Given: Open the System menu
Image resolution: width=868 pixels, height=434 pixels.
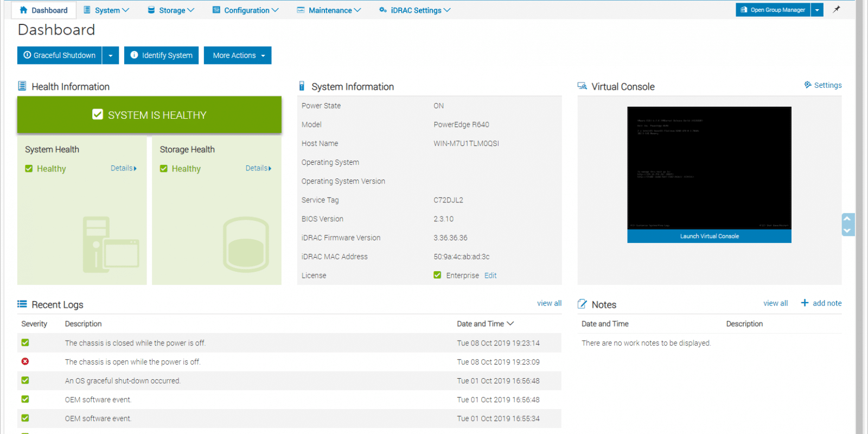Looking at the screenshot, I should click(x=106, y=10).
